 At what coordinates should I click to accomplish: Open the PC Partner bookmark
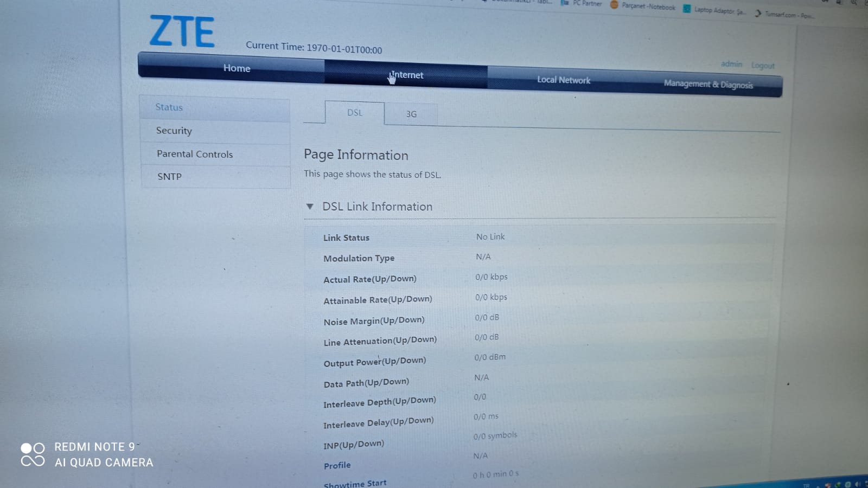tap(582, 3)
